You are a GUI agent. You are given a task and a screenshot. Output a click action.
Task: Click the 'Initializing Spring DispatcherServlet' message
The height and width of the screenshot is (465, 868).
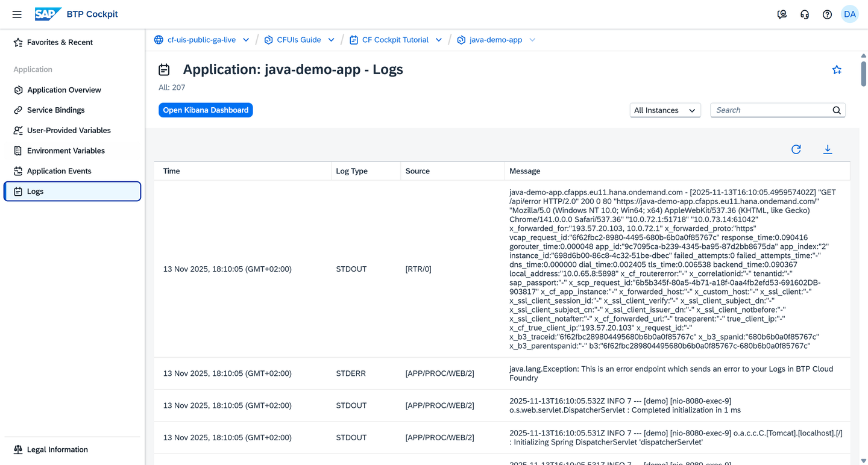676,437
